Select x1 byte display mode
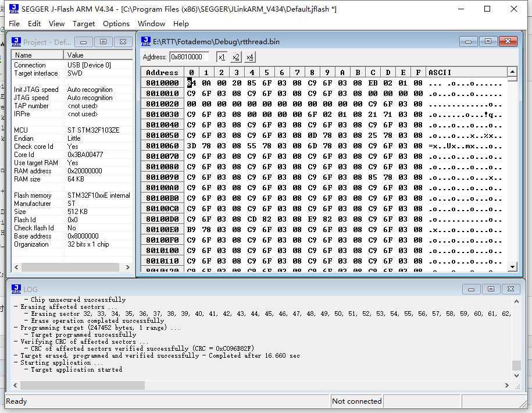The image size is (532, 413). coord(222,57)
